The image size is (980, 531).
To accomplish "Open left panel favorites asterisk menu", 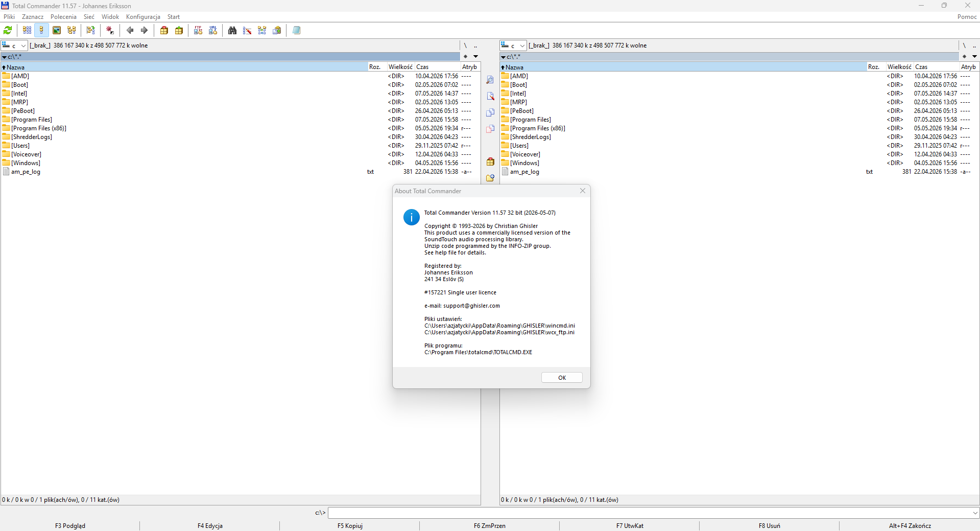I will tap(465, 57).
